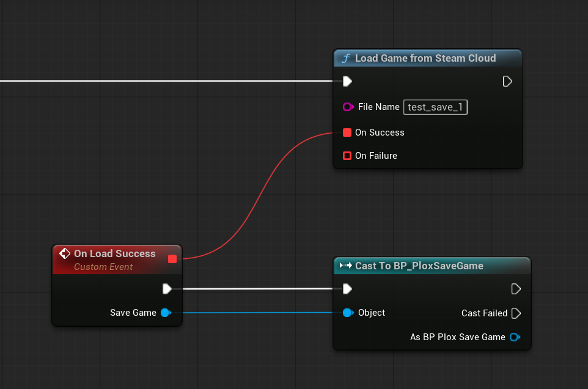This screenshot has height=389, width=588.
Task: Click the As BP Plox Save Game label
Action: (457, 337)
